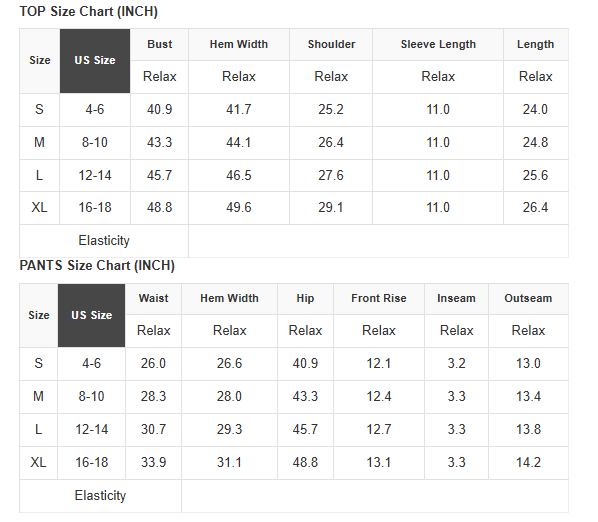Click the TOP Size Chart (INCH) heading

pos(88,12)
